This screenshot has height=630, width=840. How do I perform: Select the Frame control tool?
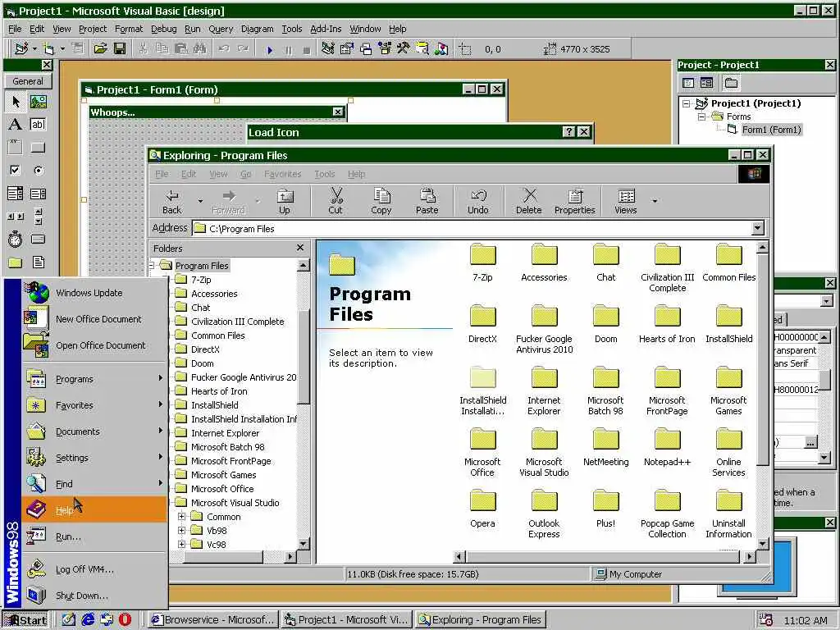15,148
